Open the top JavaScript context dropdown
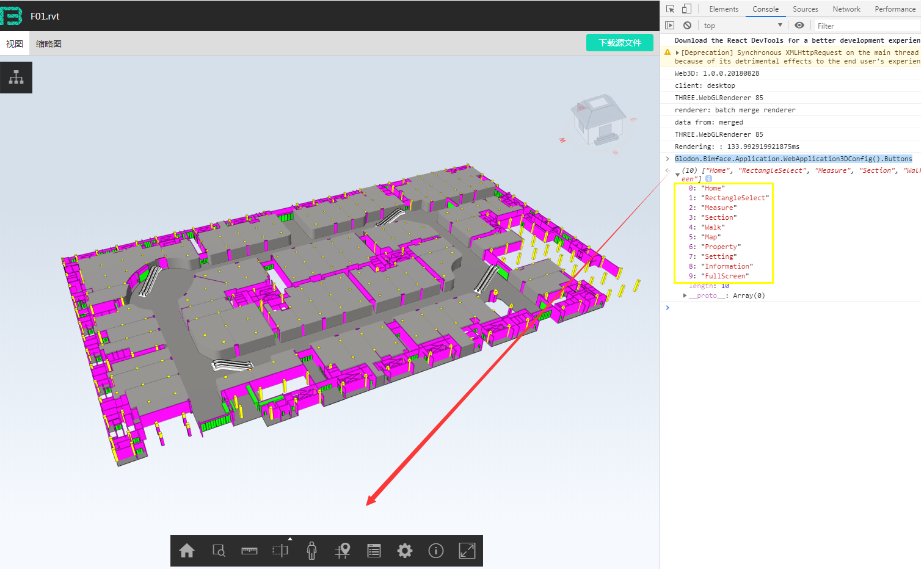Image resolution: width=924 pixels, height=569 pixels. click(x=743, y=26)
